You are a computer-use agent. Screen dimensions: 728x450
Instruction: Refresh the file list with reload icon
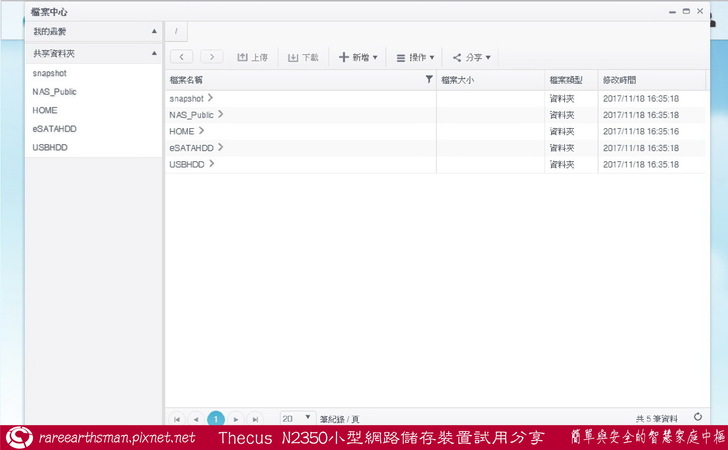(697, 418)
